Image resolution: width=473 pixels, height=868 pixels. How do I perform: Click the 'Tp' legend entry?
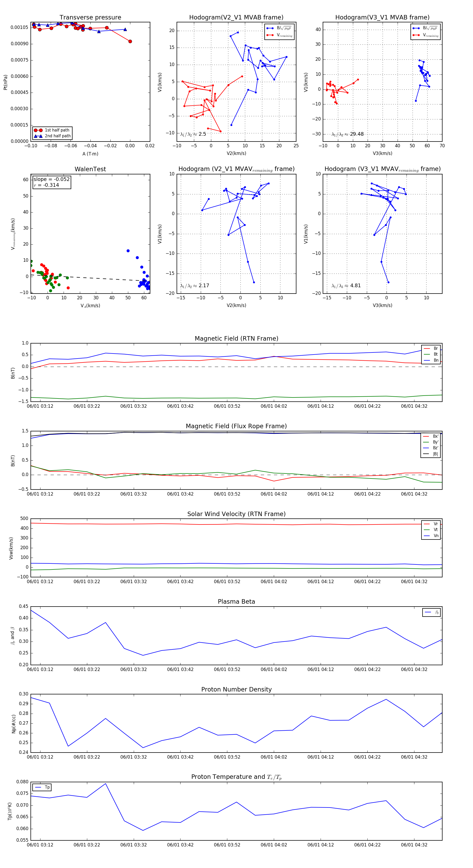click(42, 788)
